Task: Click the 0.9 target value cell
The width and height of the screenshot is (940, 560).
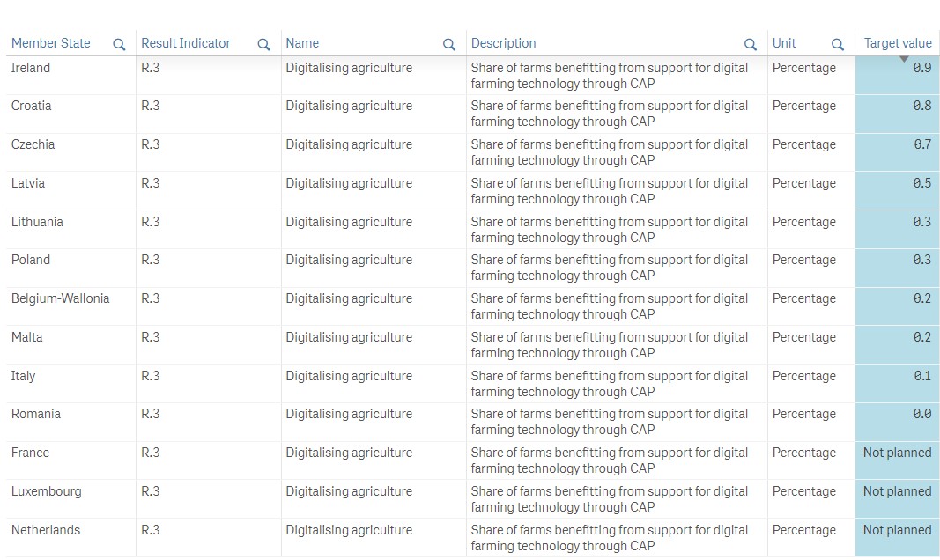Action: (x=921, y=68)
